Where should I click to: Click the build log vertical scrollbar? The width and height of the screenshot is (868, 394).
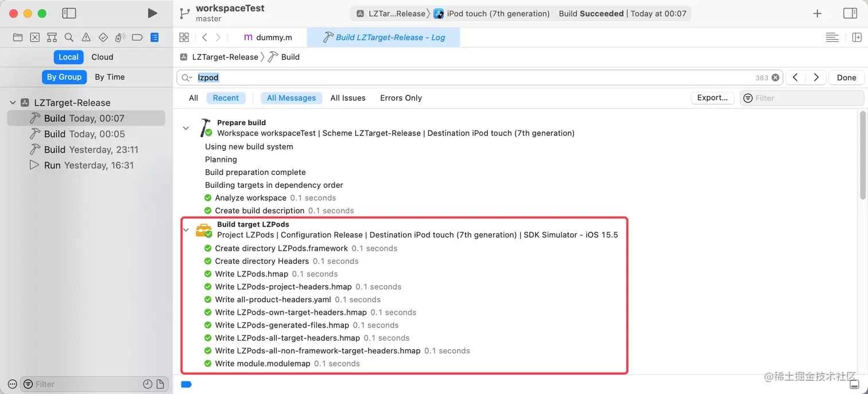863,156
